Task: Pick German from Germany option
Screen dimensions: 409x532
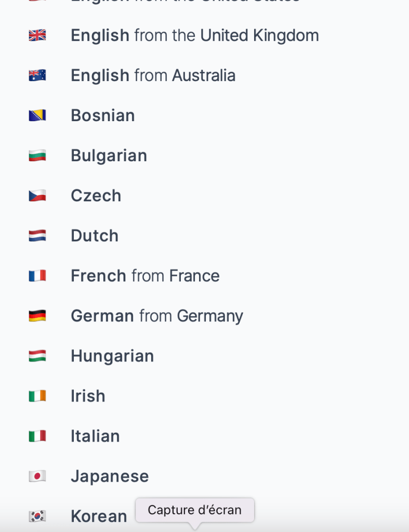Action: [156, 316]
